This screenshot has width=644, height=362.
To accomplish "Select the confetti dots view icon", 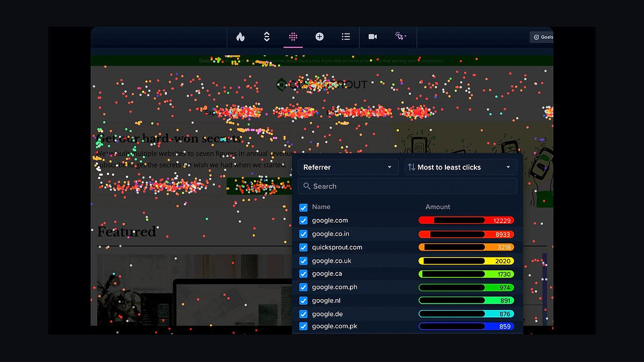I will click(x=293, y=36).
